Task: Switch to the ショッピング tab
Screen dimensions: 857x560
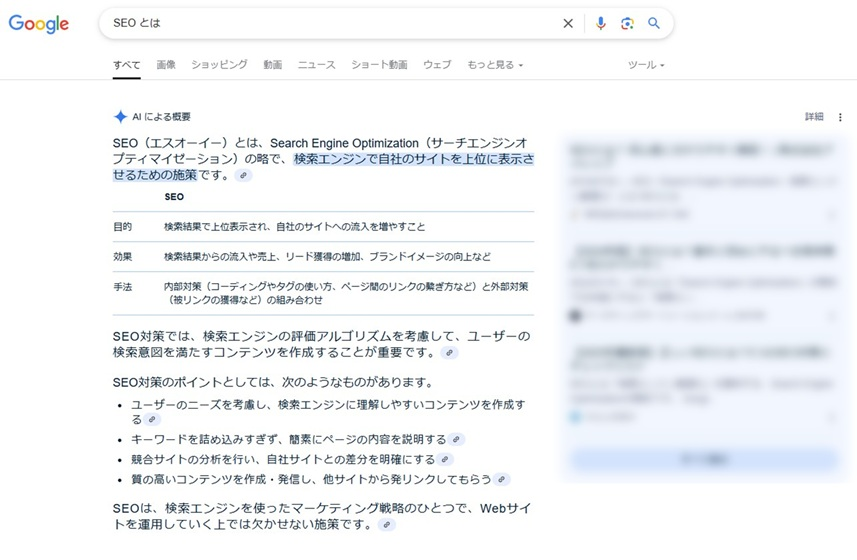Action: (219, 65)
